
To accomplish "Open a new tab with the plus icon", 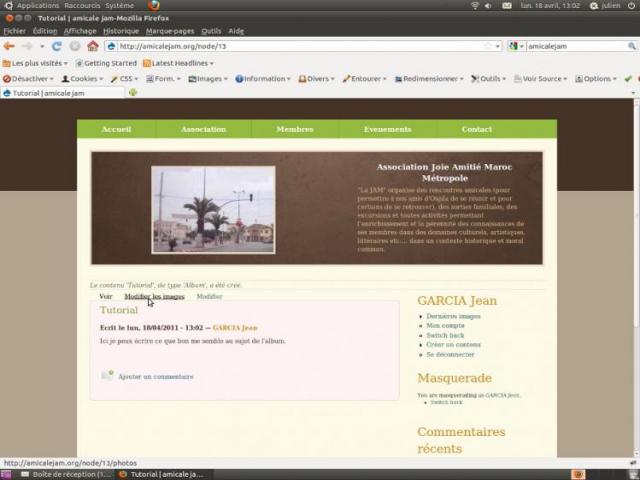I will (x=133, y=93).
